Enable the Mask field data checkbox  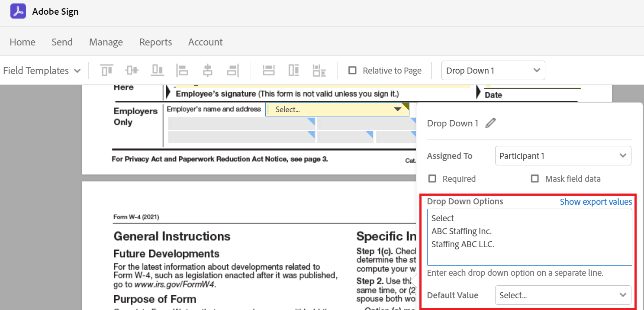point(535,179)
